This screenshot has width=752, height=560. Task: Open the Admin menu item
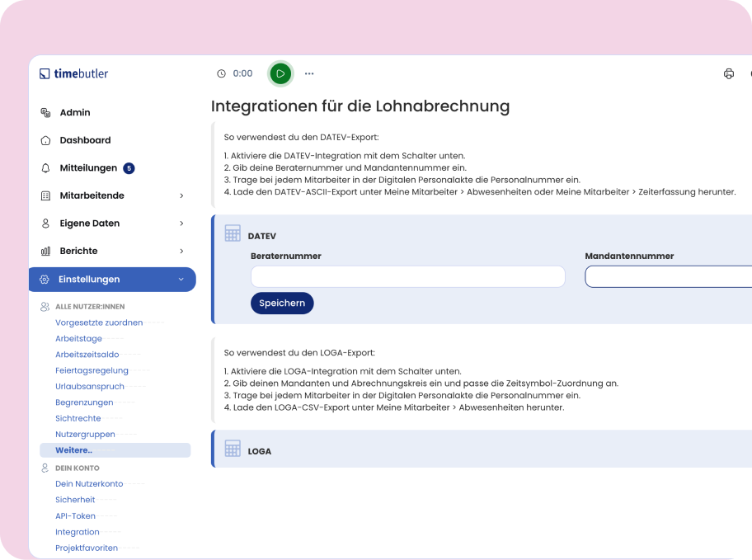pyautogui.click(x=75, y=112)
